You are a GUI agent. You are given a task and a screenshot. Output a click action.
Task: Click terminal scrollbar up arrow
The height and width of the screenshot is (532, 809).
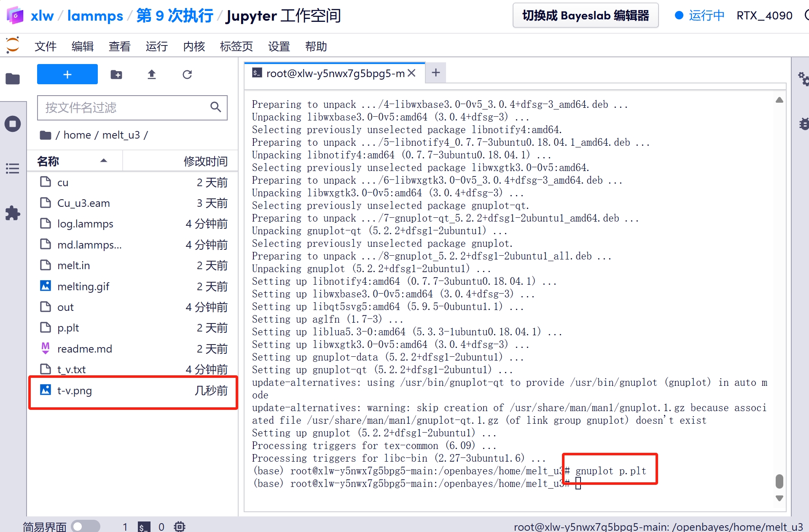[779, 100]
